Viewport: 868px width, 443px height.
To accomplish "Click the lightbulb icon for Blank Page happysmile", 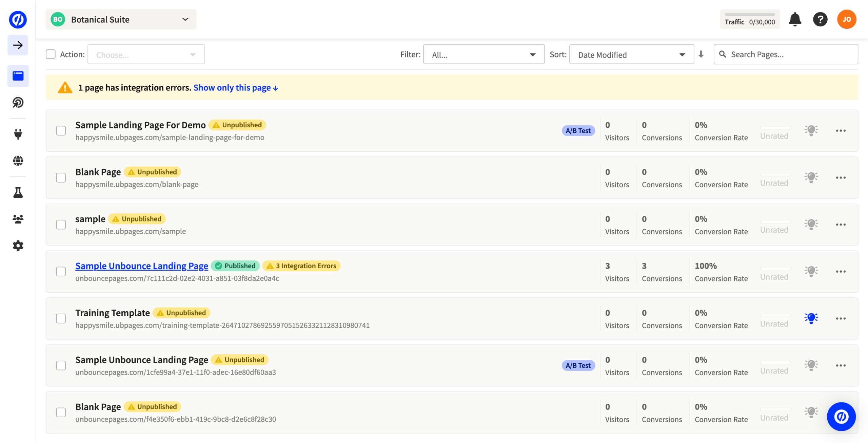I will click(811, 177).
